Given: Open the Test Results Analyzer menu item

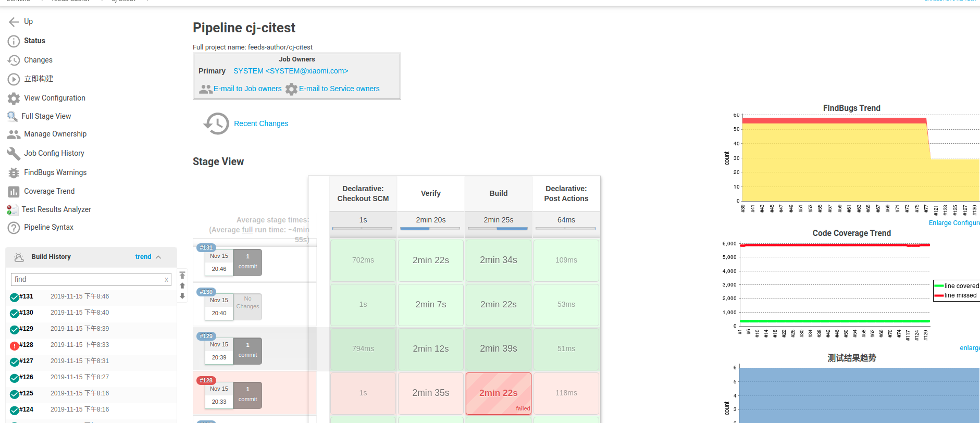Looking at the screenshot, I should pos(56,209).
